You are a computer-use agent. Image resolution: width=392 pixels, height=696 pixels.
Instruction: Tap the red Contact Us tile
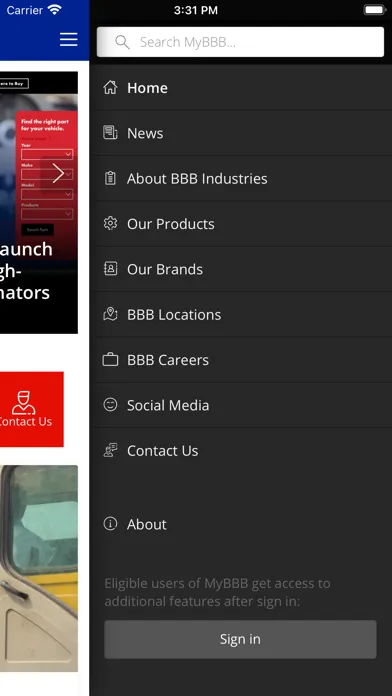[32, 409]
